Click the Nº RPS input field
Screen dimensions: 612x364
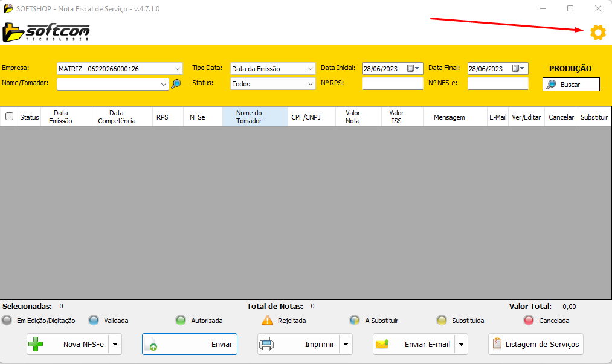[393, 83]
